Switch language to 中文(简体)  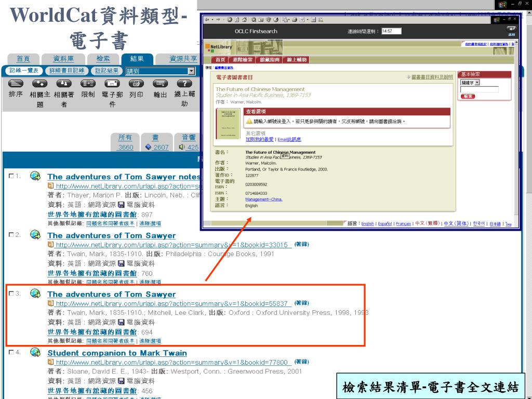point(456,223)
